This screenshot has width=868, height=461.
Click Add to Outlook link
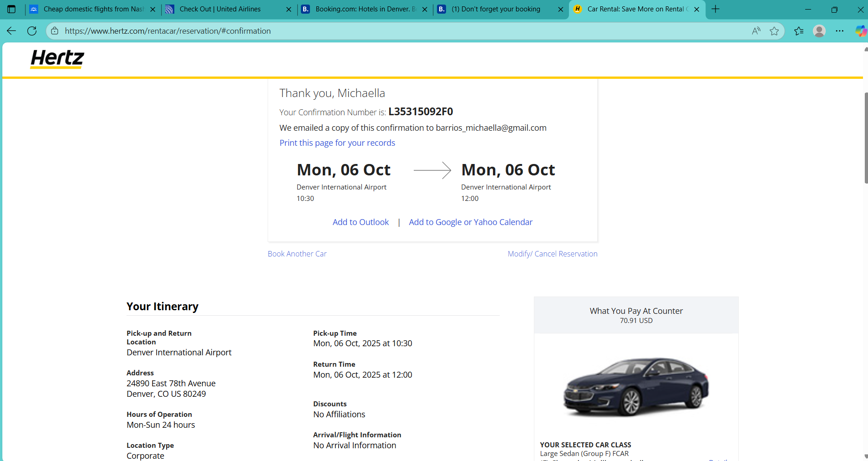pos(360,222)
